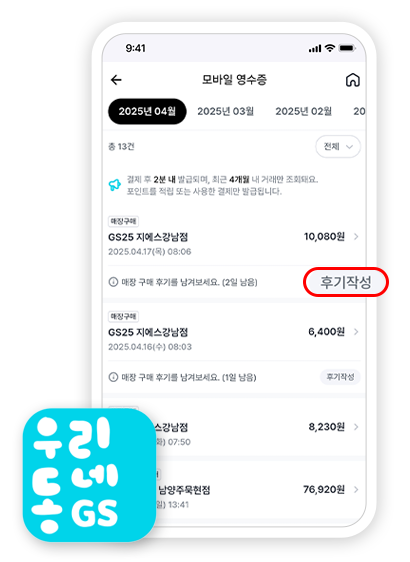Expand the 6,400원 receipt chevron
The height and width of the screenshot is (562, 410).
(356, 332)
